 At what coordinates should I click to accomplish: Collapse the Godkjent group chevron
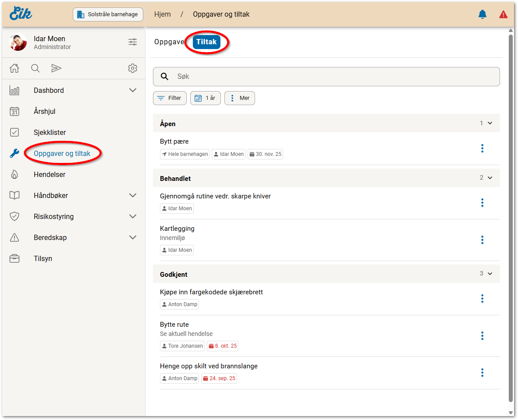490,274
